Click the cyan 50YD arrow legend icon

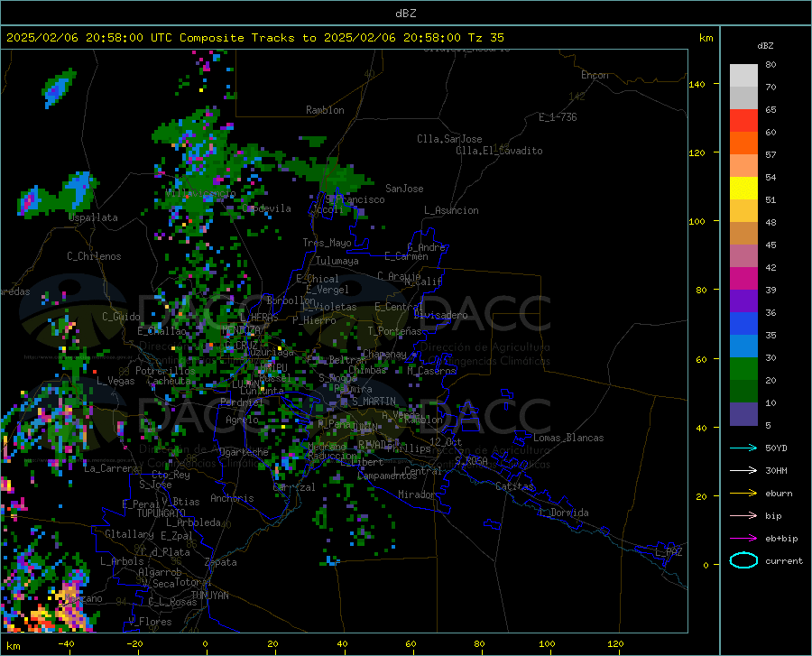pos(743,448)
